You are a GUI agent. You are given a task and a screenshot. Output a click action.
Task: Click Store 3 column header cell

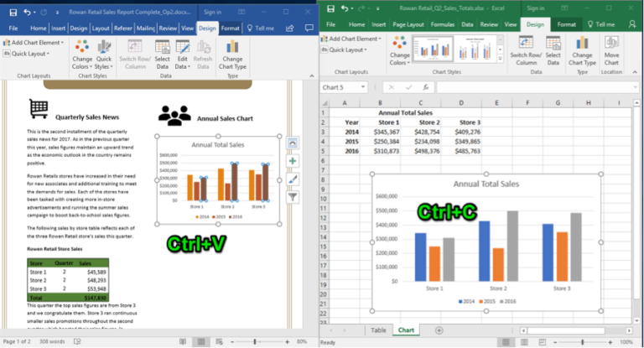(x=461, y=122)
